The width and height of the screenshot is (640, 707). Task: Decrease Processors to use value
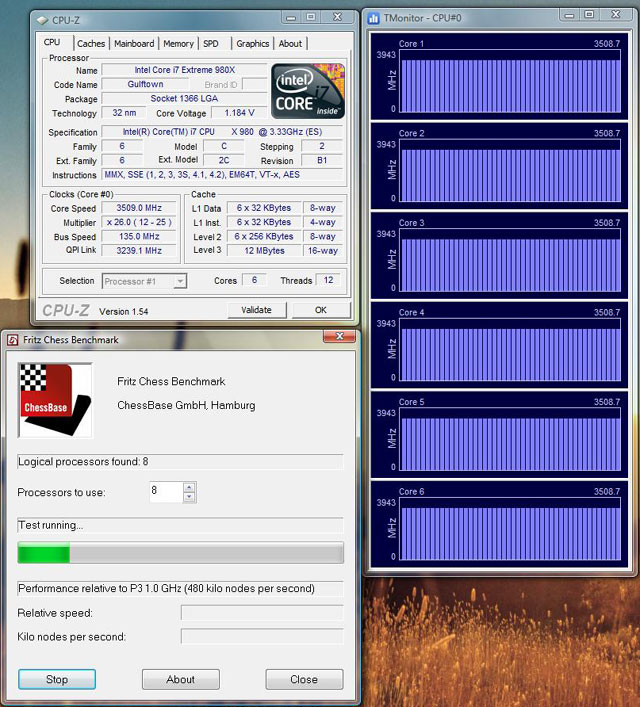189,497
